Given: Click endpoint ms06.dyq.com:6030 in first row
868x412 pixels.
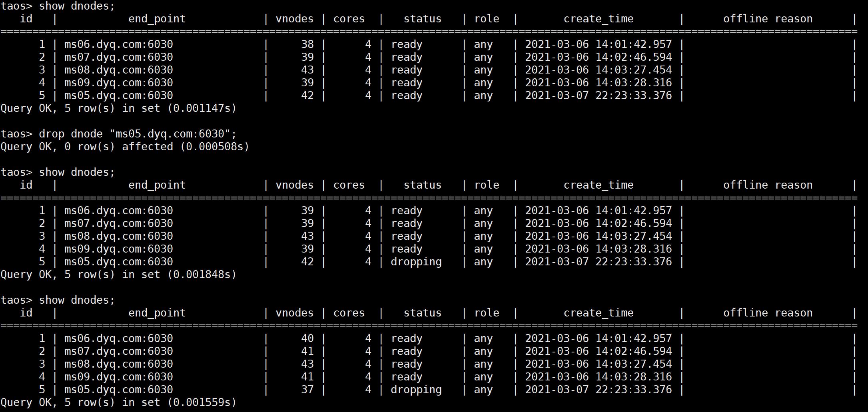Looking at the screenshot, I should pyautogui.click(x=118, y=44).
